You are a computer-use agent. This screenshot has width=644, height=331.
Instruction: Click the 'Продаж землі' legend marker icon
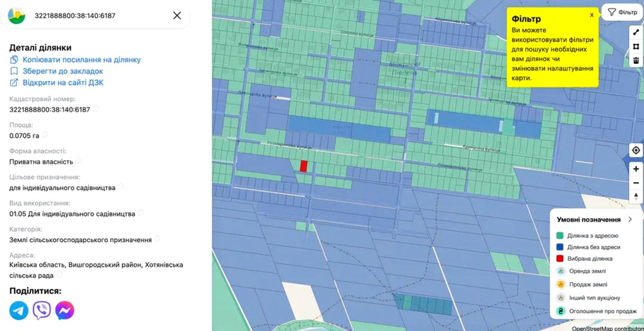pos(561,284)
